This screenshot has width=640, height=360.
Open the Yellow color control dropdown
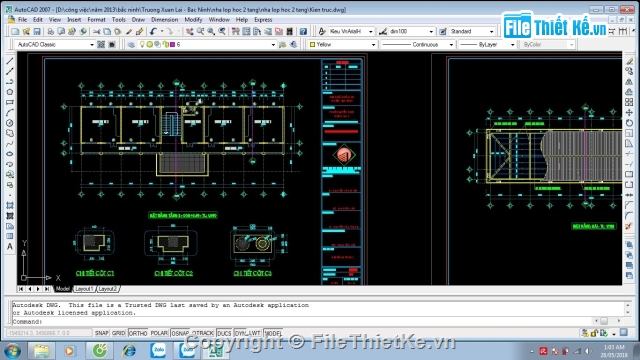point(342,44)
